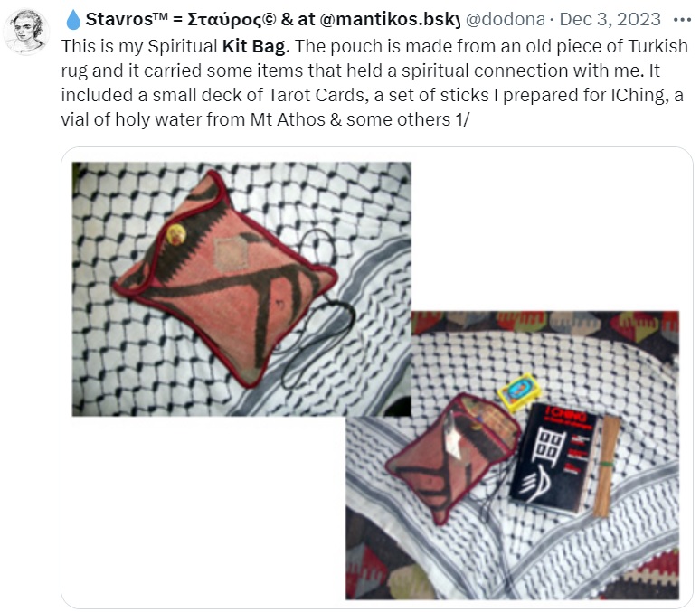Click the Greek name Σταύρος© in header

click(232, 20)
